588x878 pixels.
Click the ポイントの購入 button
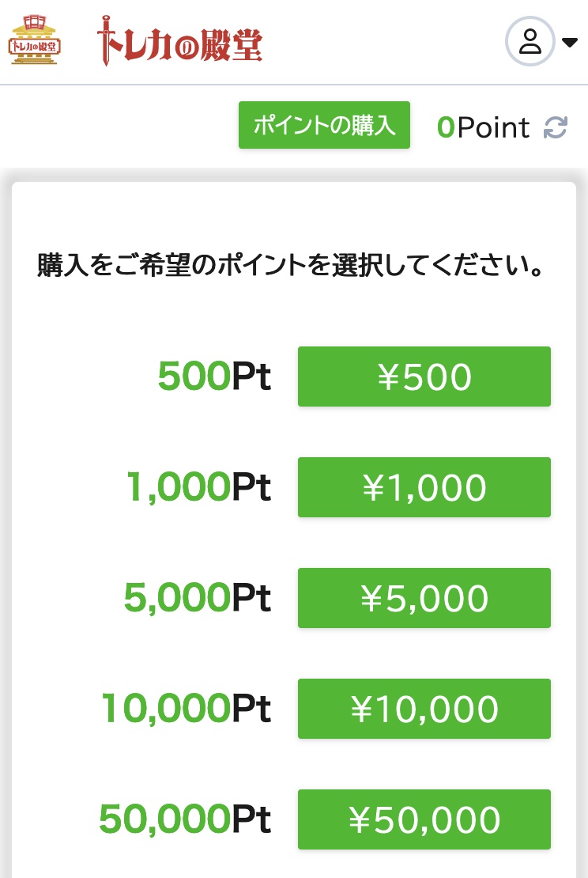pyautogui.click(x=325, y=125)
